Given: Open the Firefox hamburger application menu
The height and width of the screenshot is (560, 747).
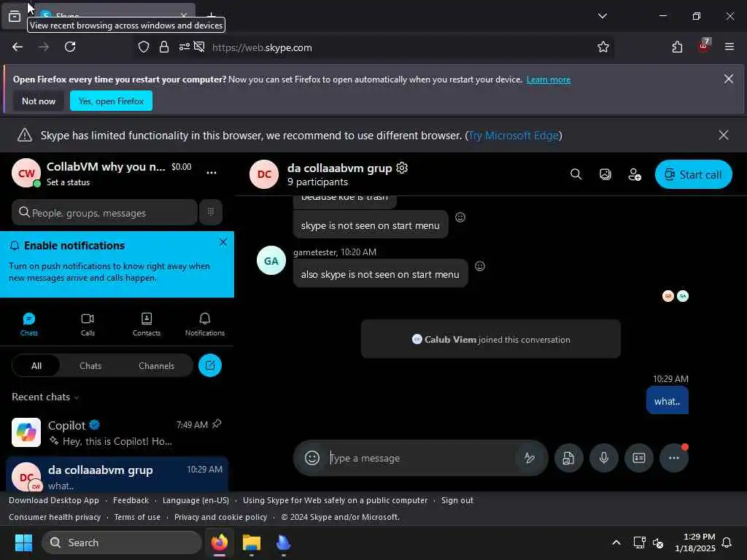Looking at the screenshot, I should point(729,47).
